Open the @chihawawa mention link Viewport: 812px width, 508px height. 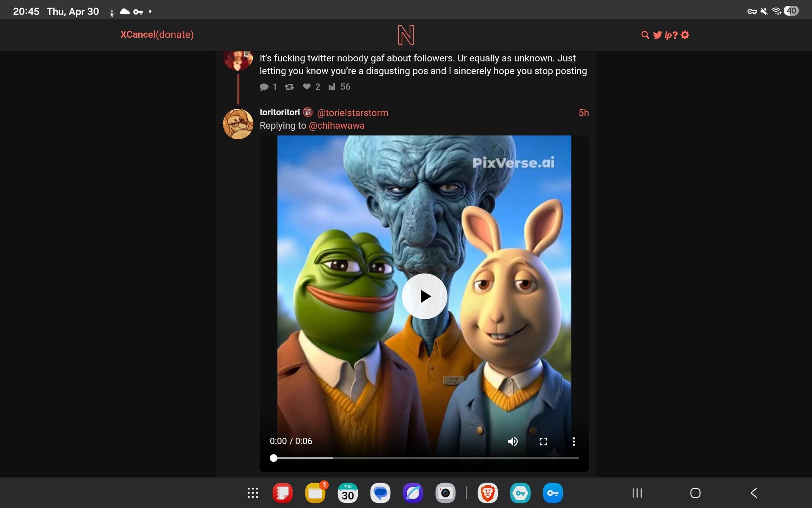coord(337,126)
